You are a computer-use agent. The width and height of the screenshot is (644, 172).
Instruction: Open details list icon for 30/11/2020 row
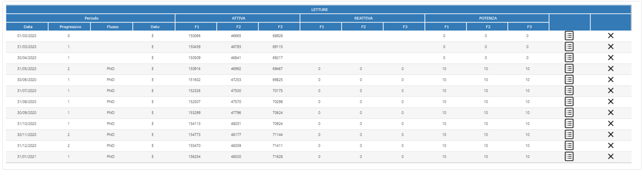(569, 134)
